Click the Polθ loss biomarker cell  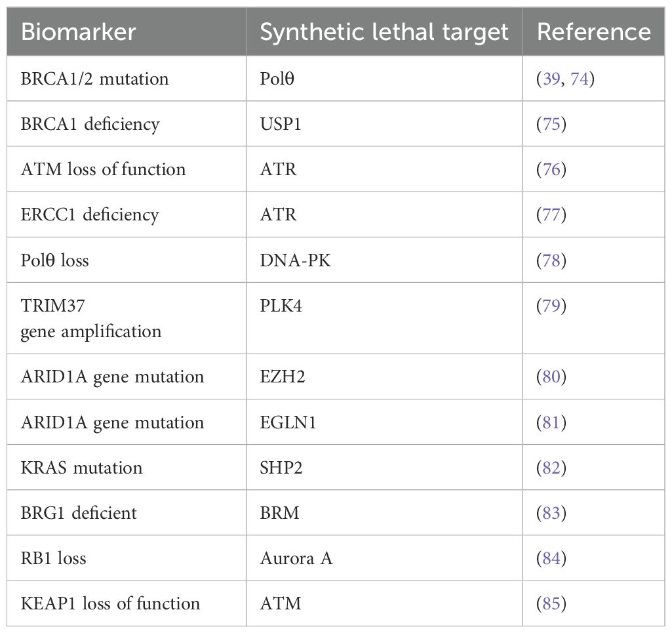(x=127, y=260)
